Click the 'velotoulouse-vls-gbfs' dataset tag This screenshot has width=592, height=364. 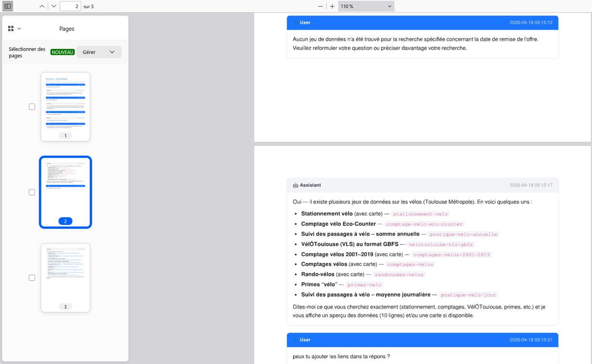coord(441,245)
